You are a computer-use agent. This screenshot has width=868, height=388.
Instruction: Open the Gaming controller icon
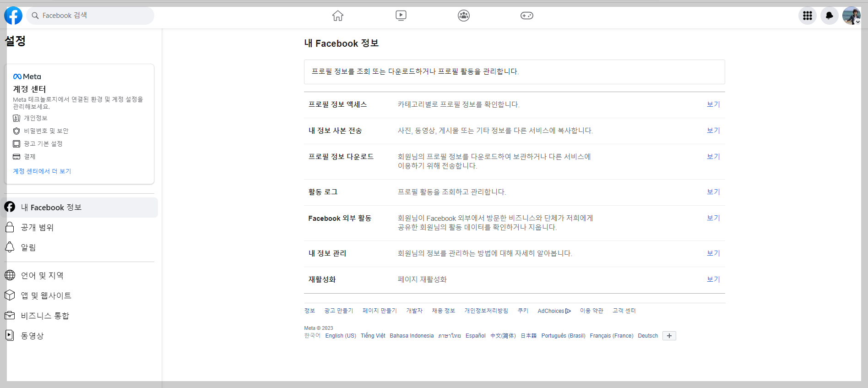point(527,16)
